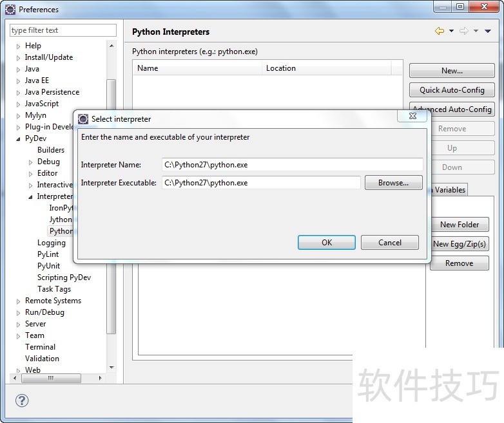Close the Select interpreter dialog
Image resolution: width=504 pixels, height=423 pixels.
[413, 117]
